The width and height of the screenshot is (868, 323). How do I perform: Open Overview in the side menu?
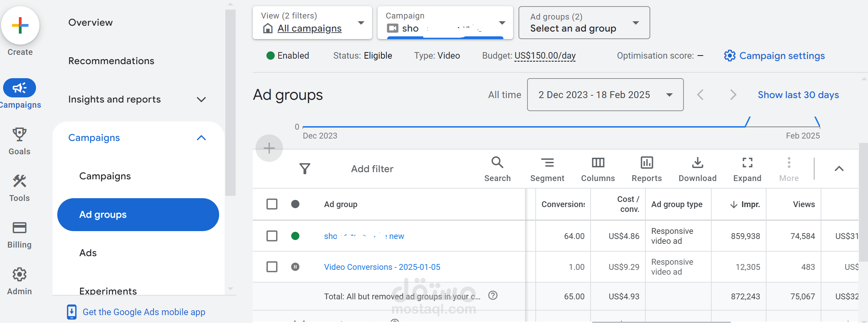[x=91, y=23]
